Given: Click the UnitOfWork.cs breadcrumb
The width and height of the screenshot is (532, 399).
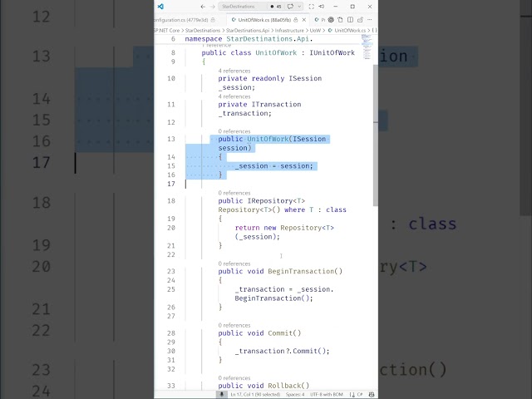Looking at the screenshot, I should pyautogui.click(x=350, y=31).
